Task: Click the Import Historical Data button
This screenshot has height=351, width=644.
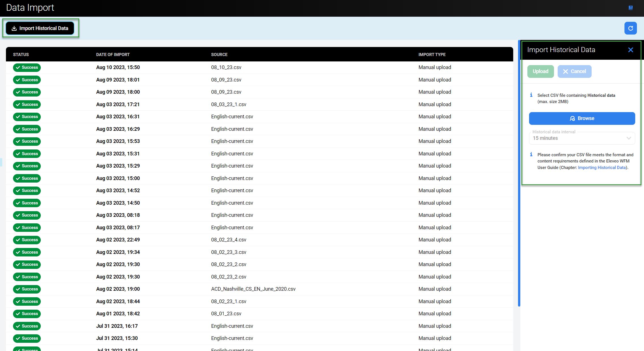Action: coord(40,28)
